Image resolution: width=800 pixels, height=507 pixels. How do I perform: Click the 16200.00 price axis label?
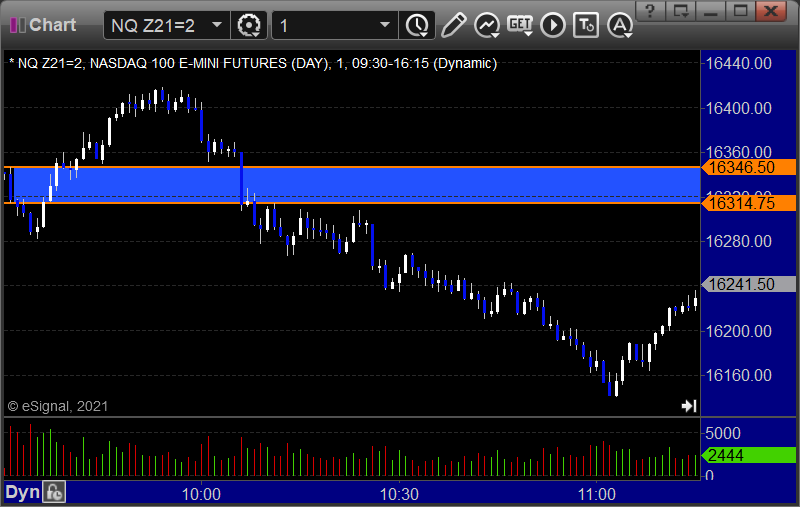738,332
